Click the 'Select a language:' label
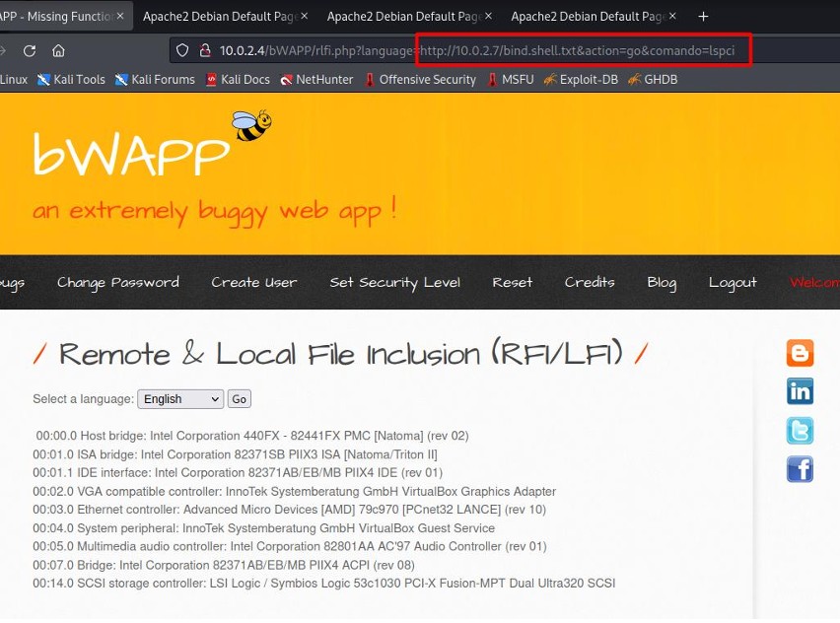 click(83, 399)
